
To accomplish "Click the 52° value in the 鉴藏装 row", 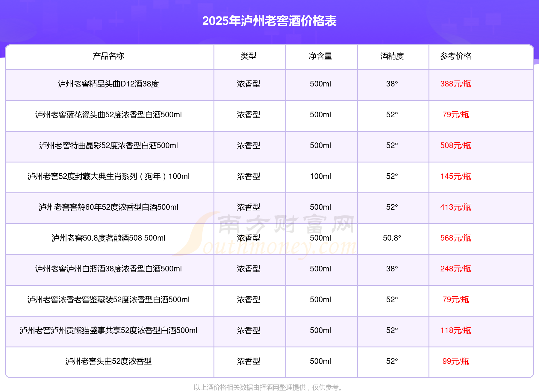I will pyautogui.click(x=392, y=300).
